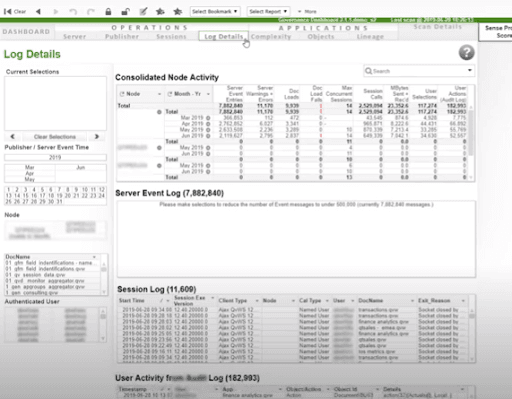Open the Node column dropdown in the pivot
Image resolution: width=512 pixels, height=399 pixels.
tap(159, 94)
